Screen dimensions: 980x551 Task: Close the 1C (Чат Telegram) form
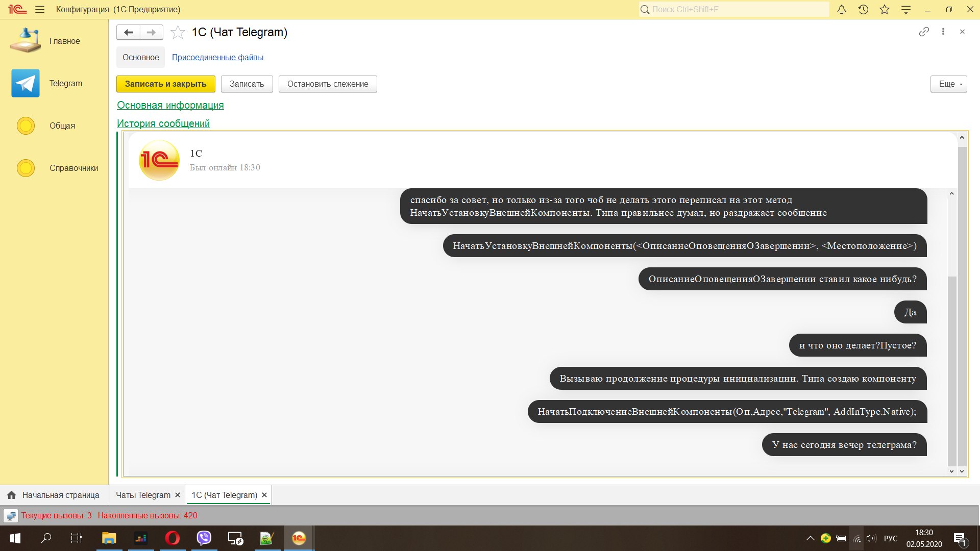(x=962, y=32)
